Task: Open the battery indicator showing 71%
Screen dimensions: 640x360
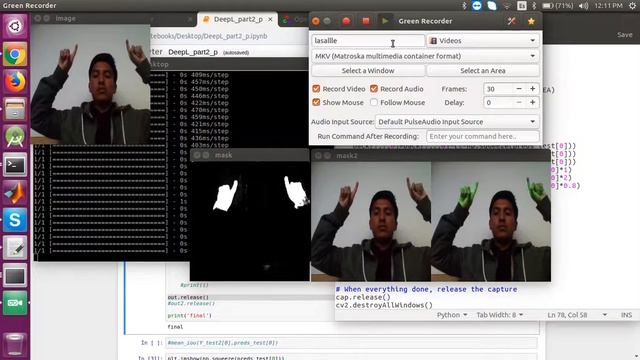Action: (x=558, y=6)
